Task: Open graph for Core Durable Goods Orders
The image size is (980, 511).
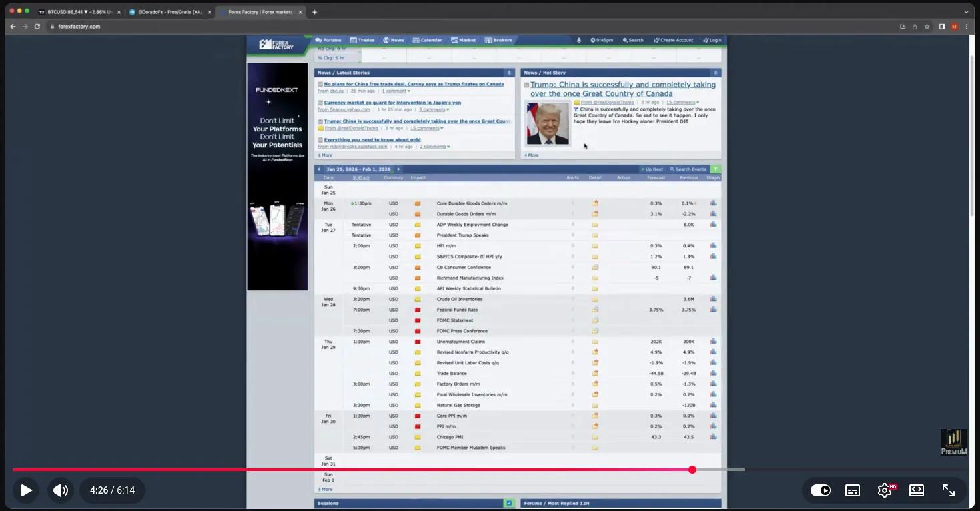Action: click(713, 203)
